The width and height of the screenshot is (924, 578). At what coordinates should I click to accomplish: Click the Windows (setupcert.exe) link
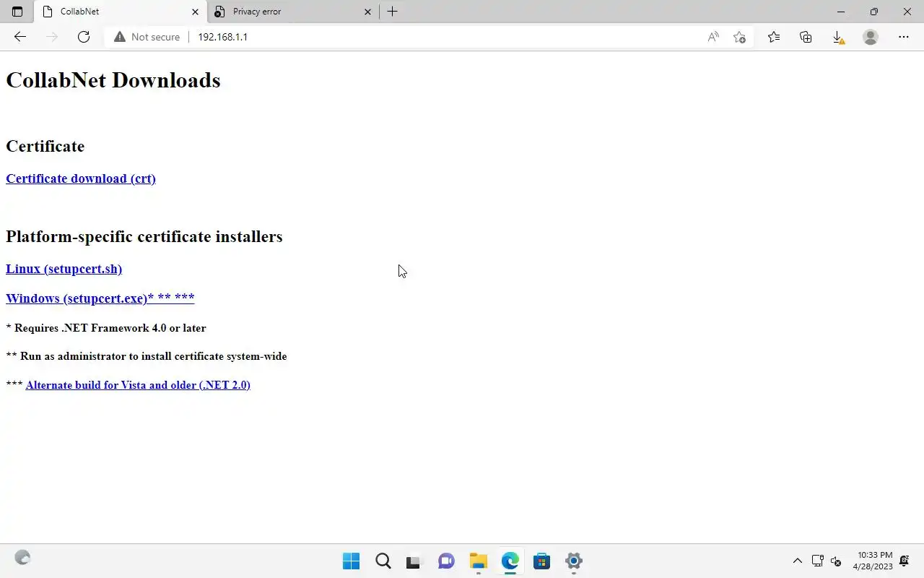100,298
